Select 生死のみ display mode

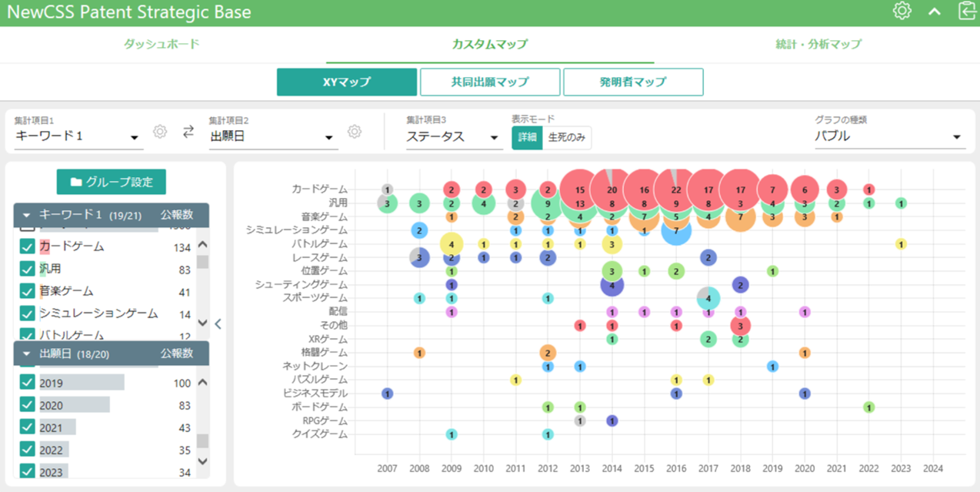(x=567, y=138)
